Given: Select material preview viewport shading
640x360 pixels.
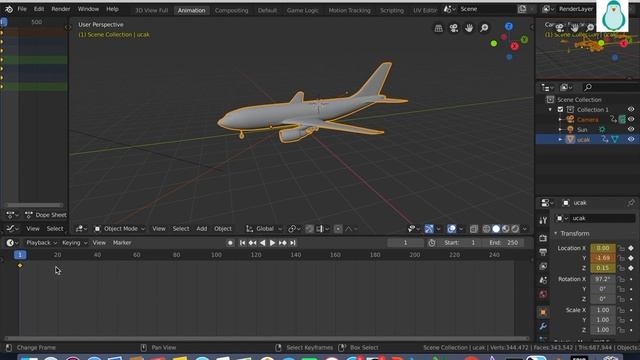Looking at the screenshot, I should click(506, 229).
